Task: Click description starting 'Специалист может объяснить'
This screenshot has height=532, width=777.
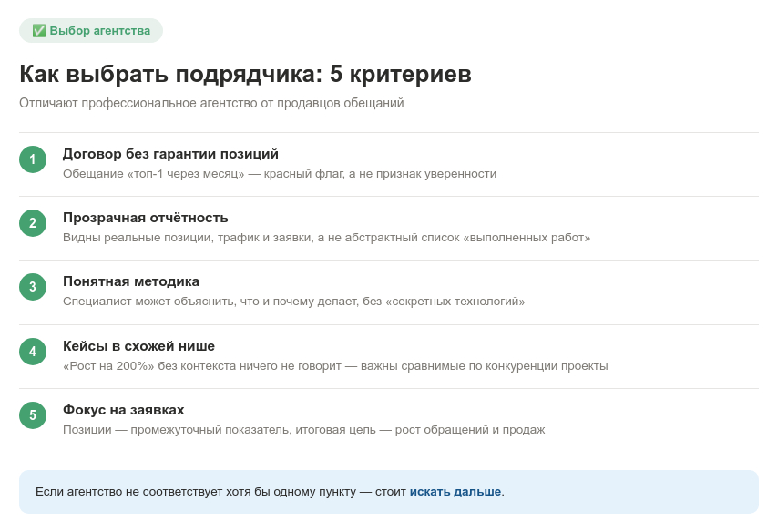Action: [x=294, y=302]
